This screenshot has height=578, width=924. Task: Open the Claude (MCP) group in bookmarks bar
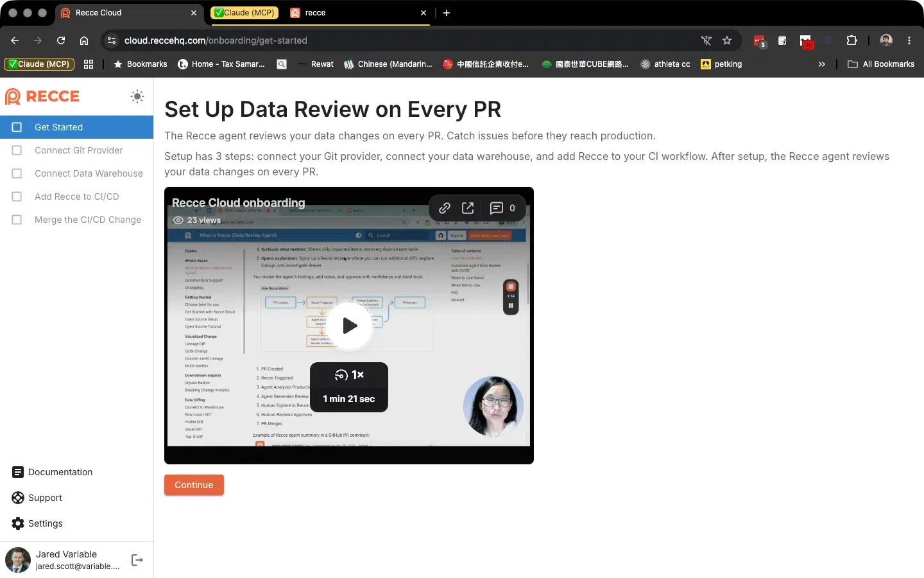(x=39, y=64)
